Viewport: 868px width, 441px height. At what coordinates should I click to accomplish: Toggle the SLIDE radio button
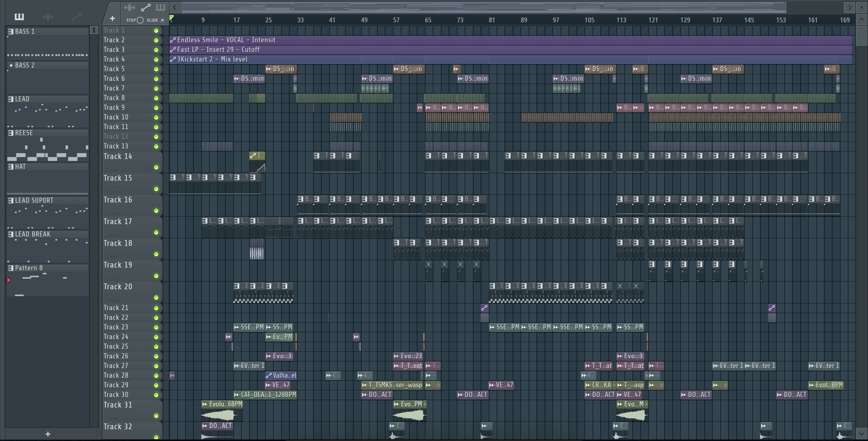pos(162,20)
